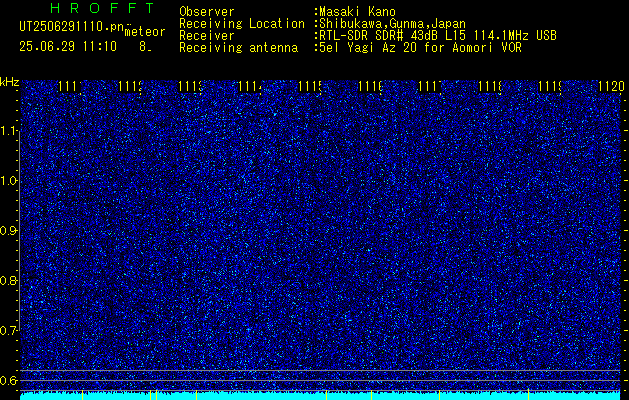The image size is (629, 400).
Task: Click the 1111 time marker
Action: [70, 86]
